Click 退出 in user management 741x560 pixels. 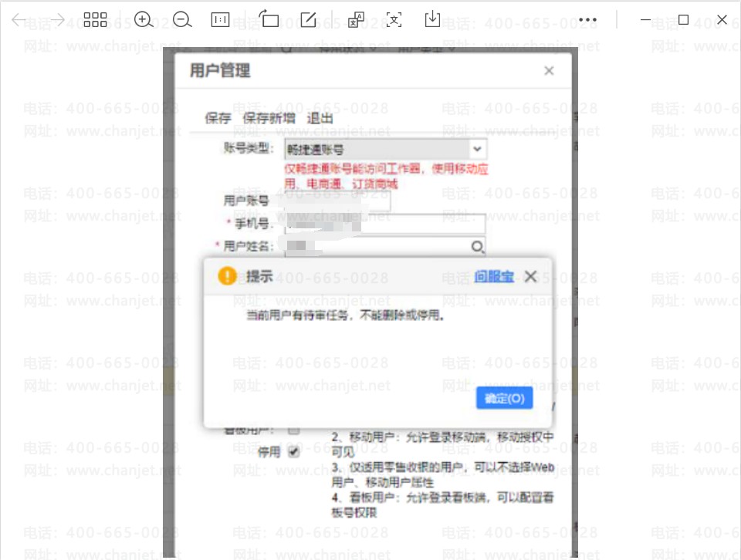tap(320, 118)
